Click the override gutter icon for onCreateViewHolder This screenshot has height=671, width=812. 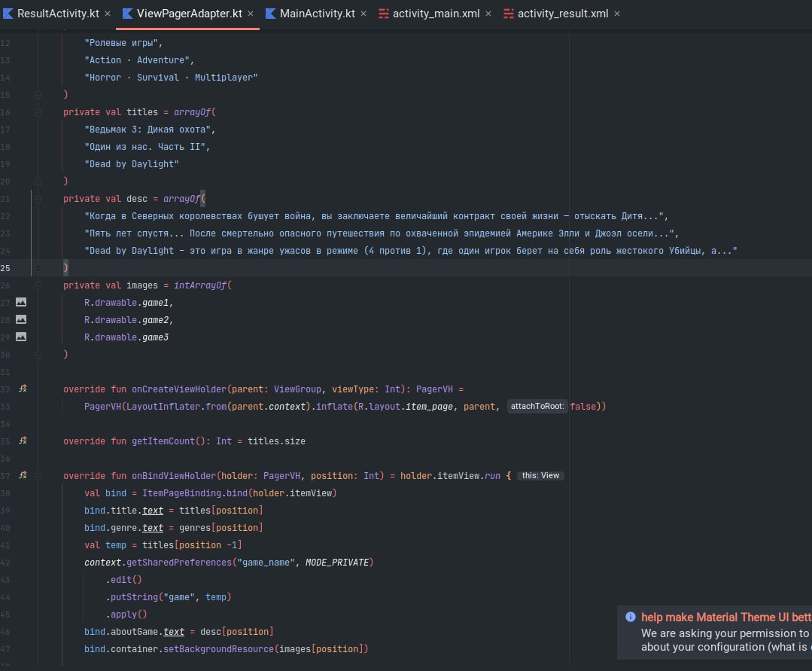coord(23,389)
